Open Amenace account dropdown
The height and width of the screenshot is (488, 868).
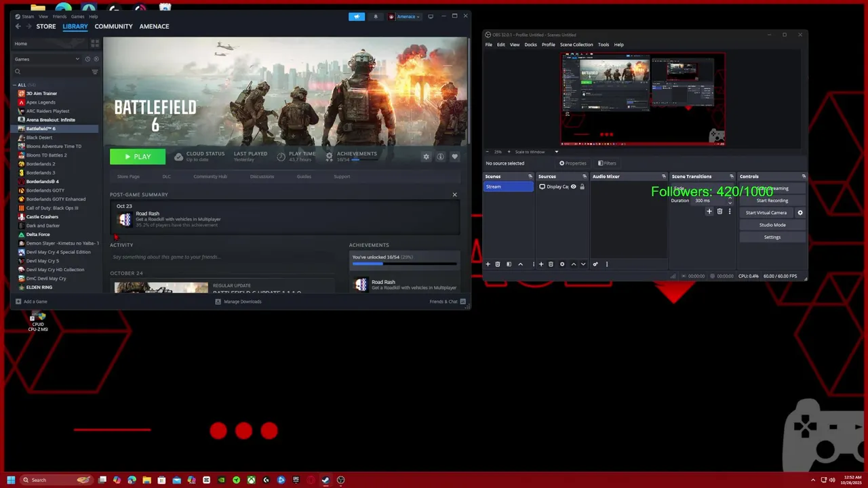(x=405, y=16)
